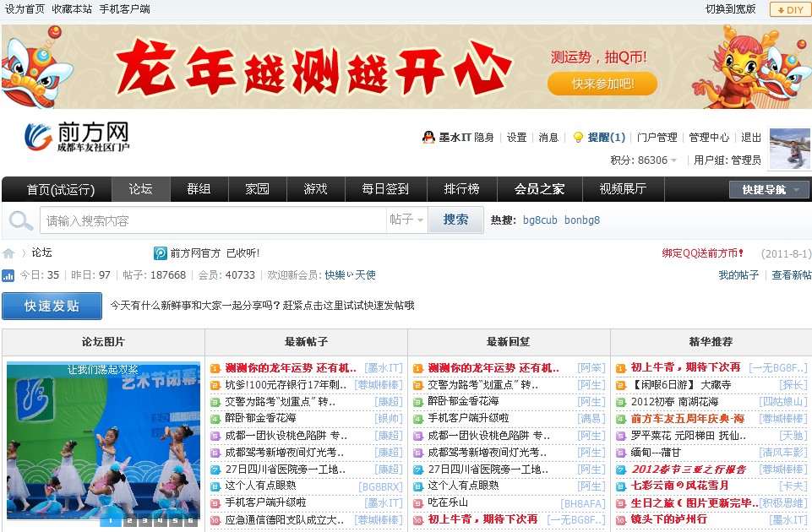
Task: Click the dancing children slideshow image
Action: [x=103, y=440]
